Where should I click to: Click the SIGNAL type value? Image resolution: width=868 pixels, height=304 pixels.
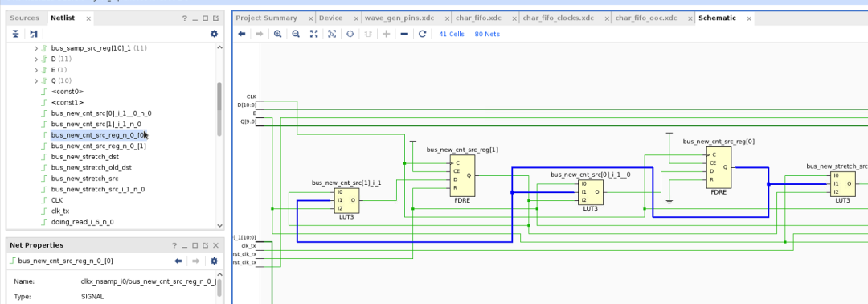pyautogui.click(x=92, y=296)
